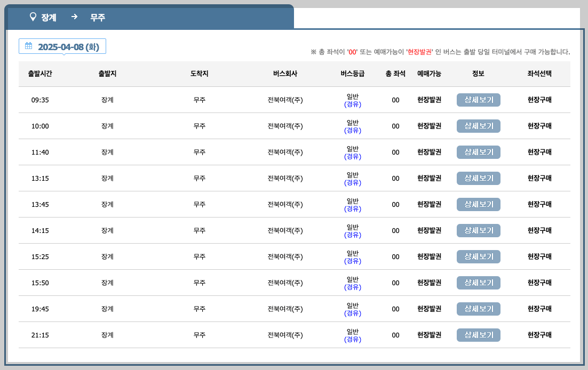
Task: Open the (경유) link on the 21:15 row
Action: pos(353,339)
